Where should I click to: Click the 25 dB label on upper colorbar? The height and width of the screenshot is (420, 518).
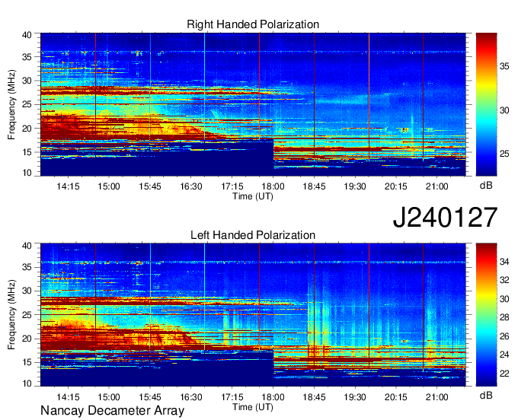504,154
